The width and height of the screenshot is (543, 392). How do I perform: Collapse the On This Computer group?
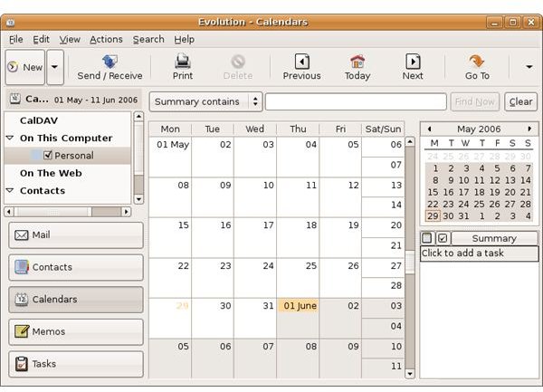pyautogui.click(x=10, y=138)
